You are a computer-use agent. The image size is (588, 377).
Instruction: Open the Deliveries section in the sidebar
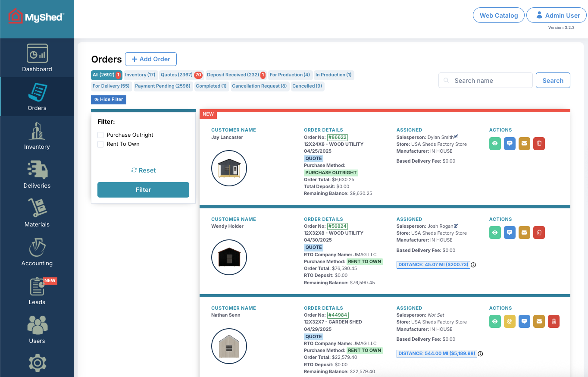(37, 174)
